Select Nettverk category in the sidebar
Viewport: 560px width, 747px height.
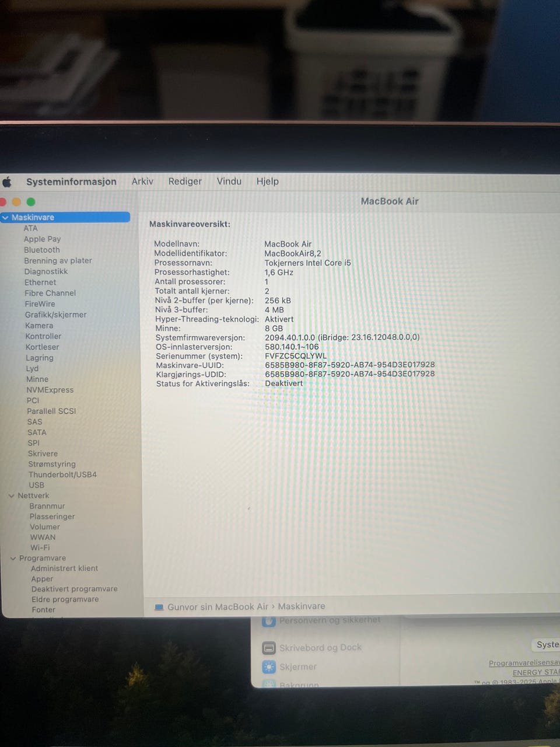click(33, 495)
